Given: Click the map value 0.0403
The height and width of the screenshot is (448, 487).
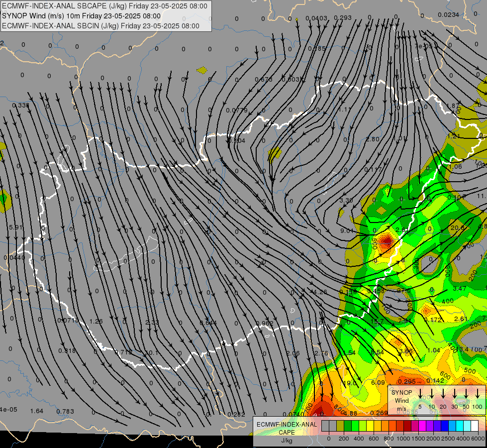Looking at the screenshot, I should [x=316, y=18].
